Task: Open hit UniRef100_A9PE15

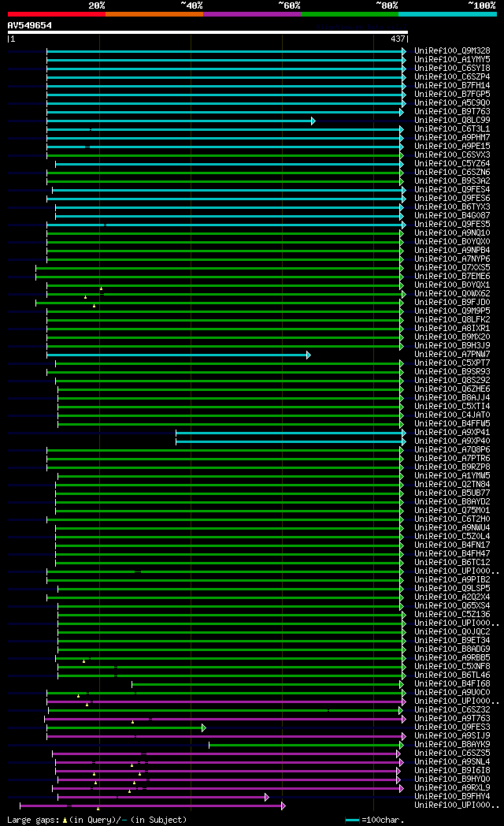Action: point(452,147)
